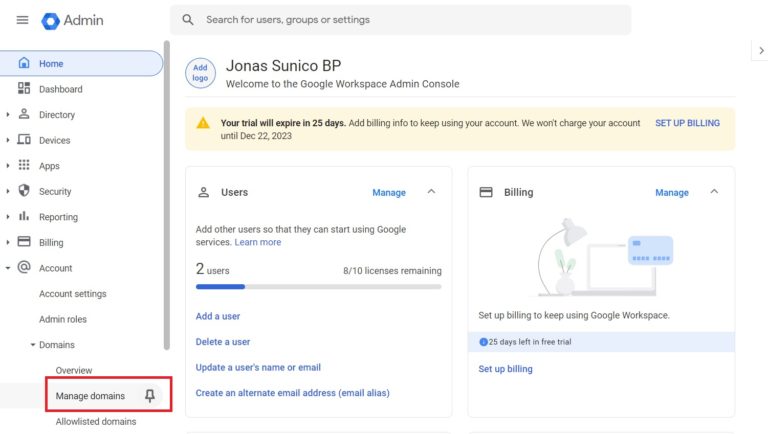Click Delete a user link
This screenshot has width=768, height=434.
pos(222,341)
